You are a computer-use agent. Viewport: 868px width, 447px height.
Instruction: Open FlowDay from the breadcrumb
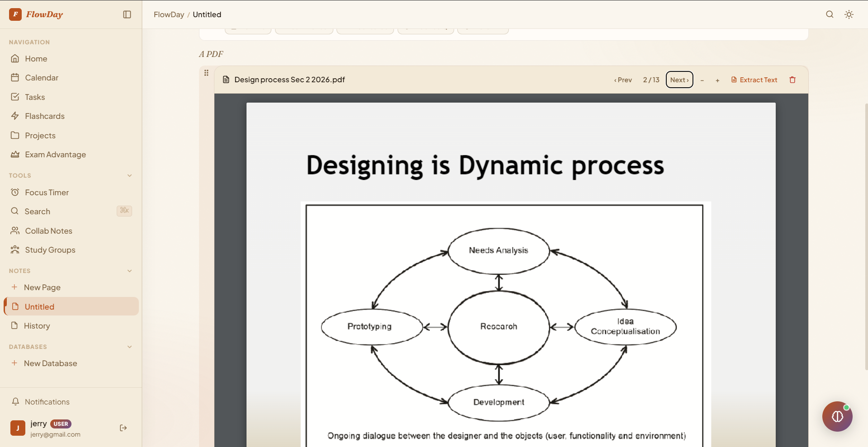[169, 14]
